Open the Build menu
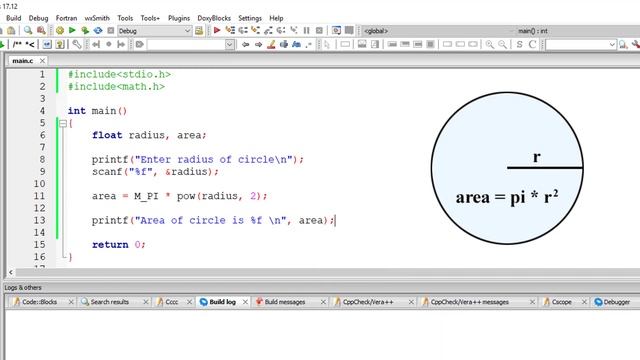The height and width of the screenshot is (360, 640). tap(13, 18)
